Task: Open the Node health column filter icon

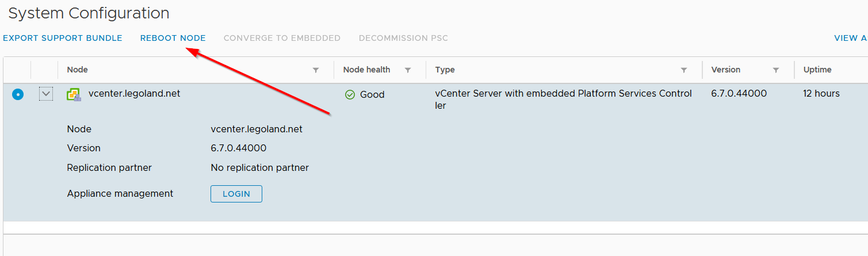Action: pyautogui.click(x=408, y=70)
